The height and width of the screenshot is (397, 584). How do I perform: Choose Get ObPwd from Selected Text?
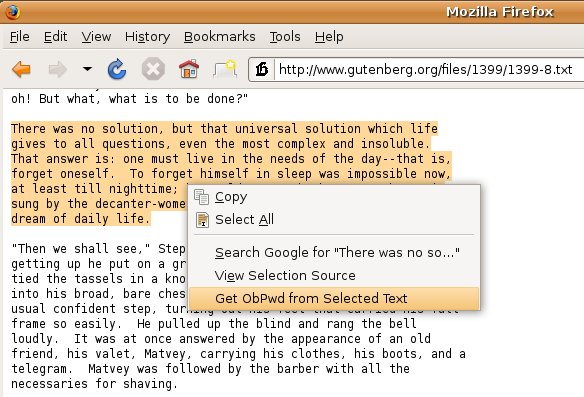point(334,298)
